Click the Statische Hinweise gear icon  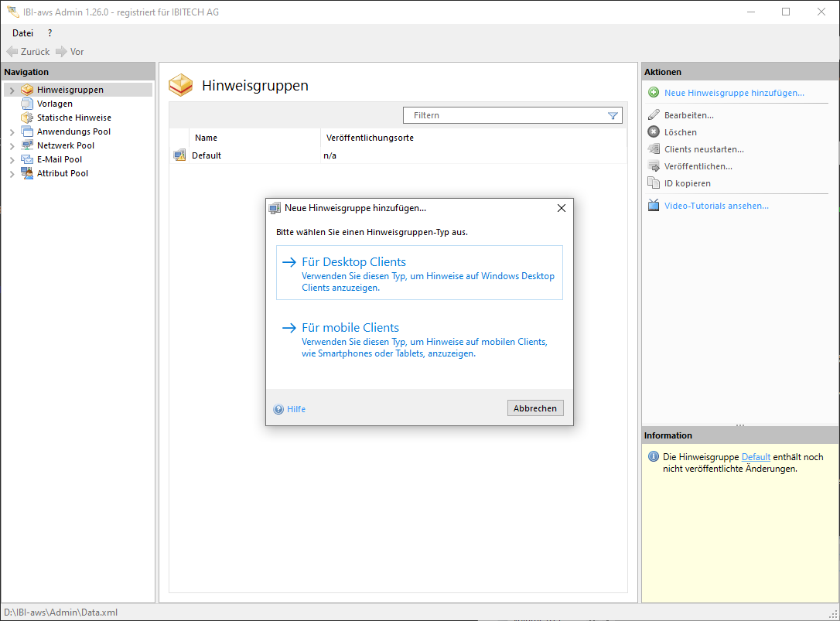(x=28, y=118)
